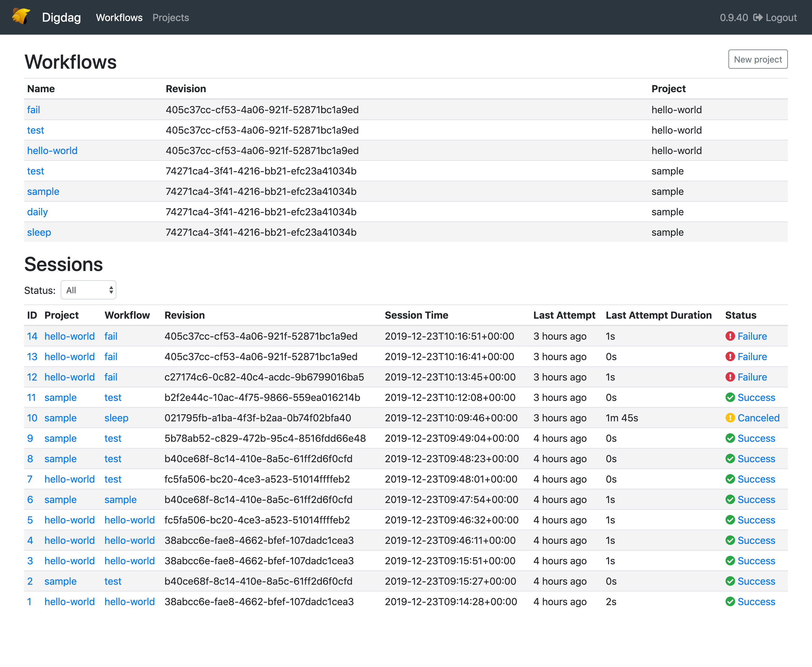The image size is (812, 667).
Task: Open the Status filter dropdown
Action: (88, 290)
